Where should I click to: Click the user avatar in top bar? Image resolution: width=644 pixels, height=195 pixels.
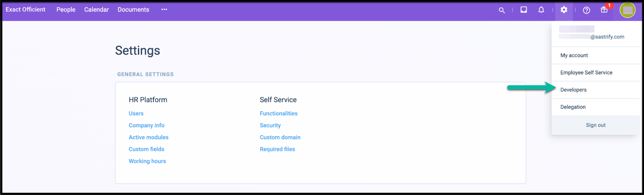click(x=627, y=10)
